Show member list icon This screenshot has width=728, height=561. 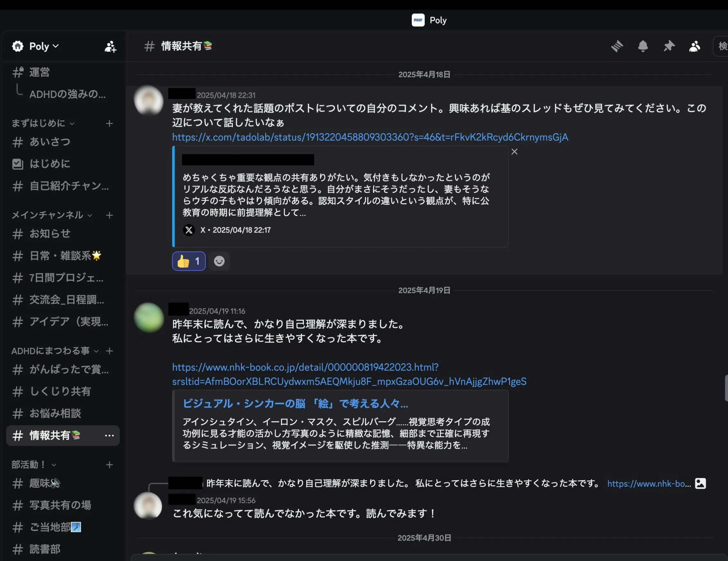coord(695,46)
